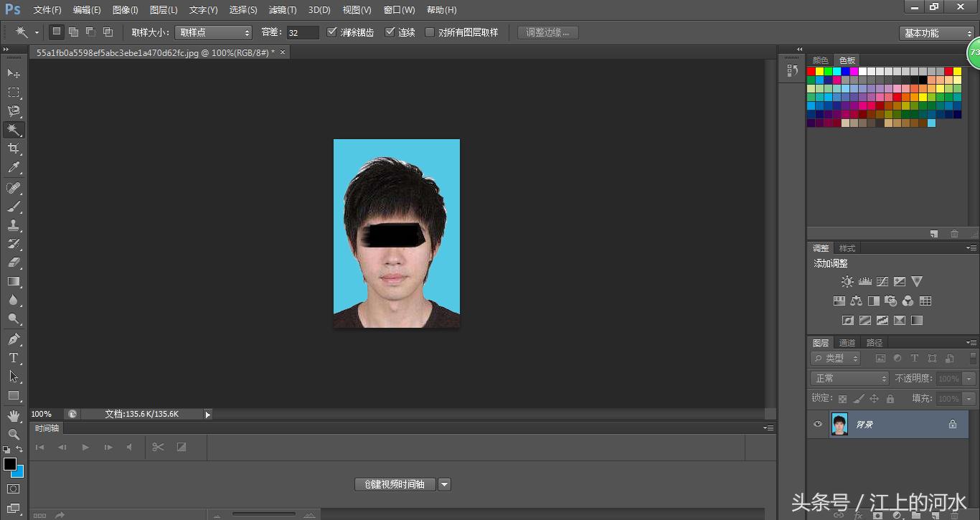Select the Horizontal Type tool
Image resolution: width=980 pixels, height=520 pixels.
[x=14, y=358]
